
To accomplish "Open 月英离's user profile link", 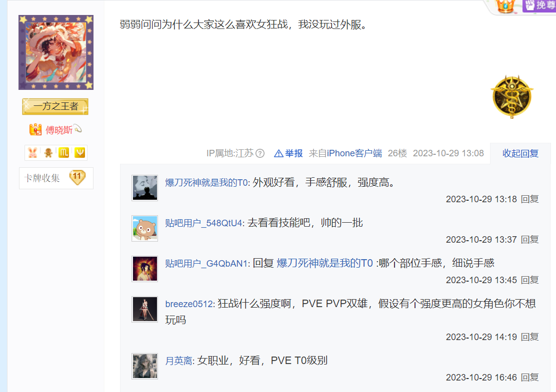I will click(178, 361).
